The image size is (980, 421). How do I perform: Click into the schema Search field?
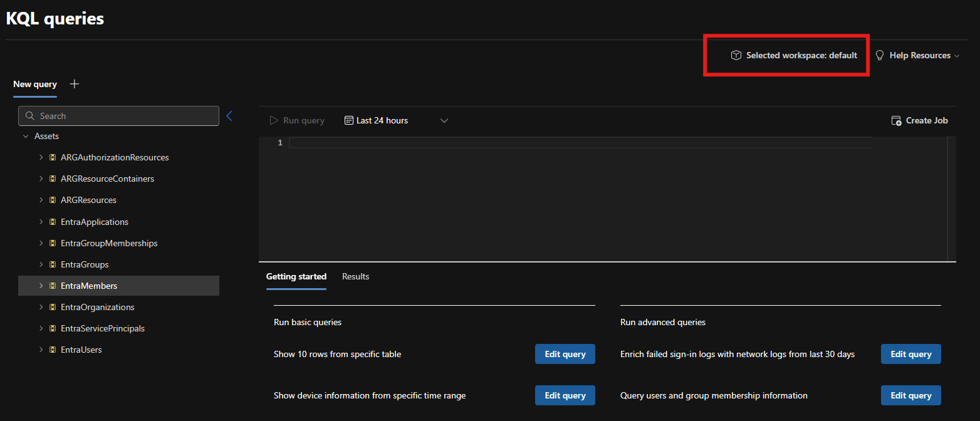click(119, 116)
